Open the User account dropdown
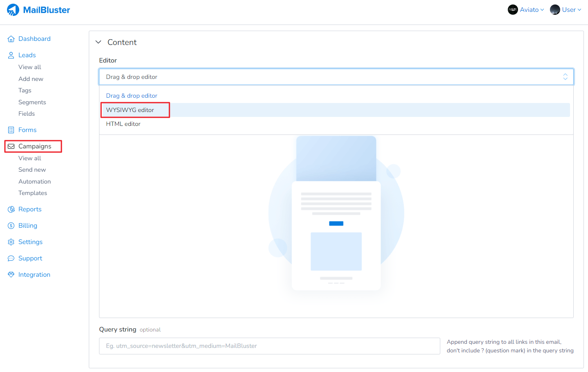The height and width of the screenshot is (372, 588). [x=565, y=10]
